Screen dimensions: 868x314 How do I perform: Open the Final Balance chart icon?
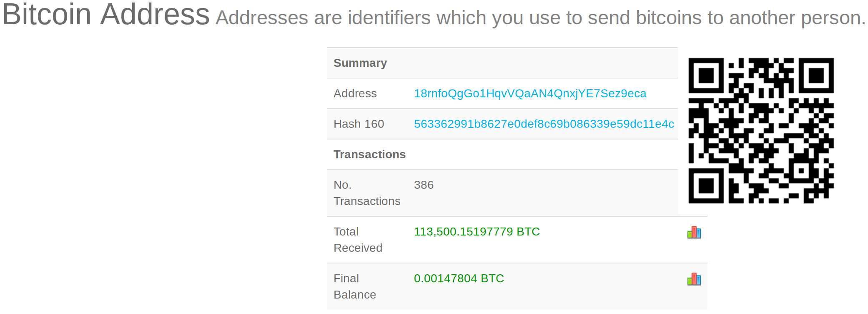(694, 279)
